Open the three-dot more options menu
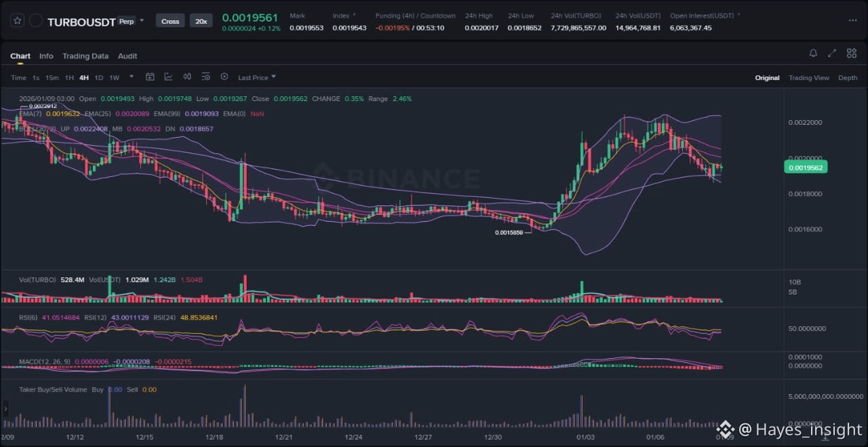 tap(852, 20)
